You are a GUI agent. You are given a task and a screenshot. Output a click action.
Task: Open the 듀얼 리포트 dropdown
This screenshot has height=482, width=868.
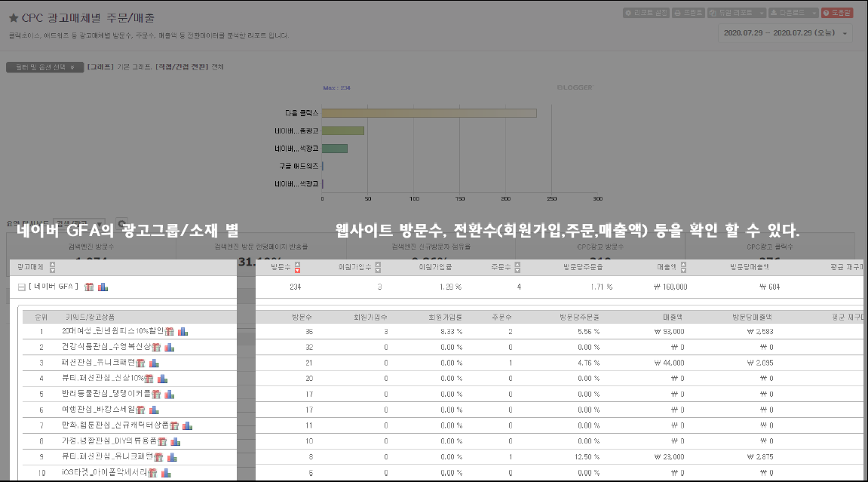[736, 13]
